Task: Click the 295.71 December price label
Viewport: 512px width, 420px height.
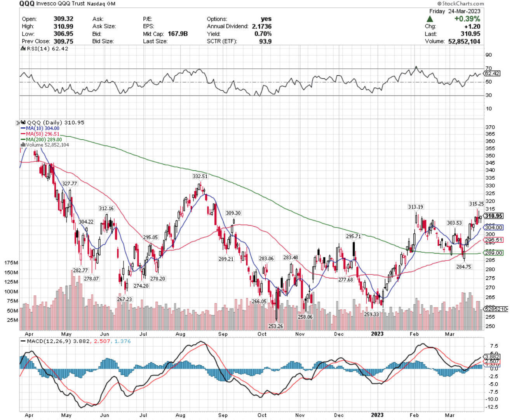Action: pos(354,236)
